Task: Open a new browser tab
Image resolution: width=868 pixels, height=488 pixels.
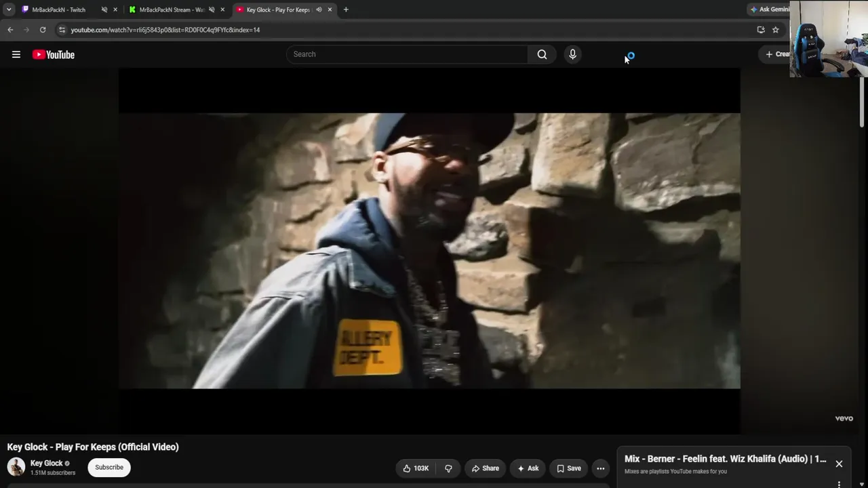Action: [346, 9]
